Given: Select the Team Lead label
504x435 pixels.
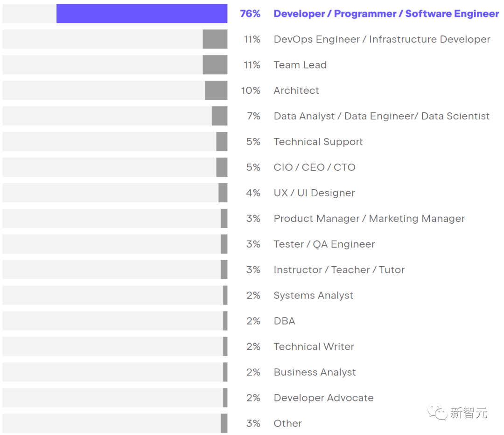Looking at the screenshot, I should click(x=300, y=65).
